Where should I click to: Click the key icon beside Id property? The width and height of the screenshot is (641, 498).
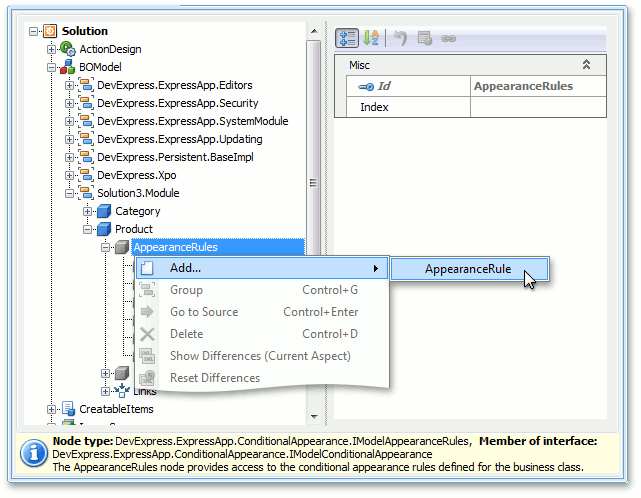click(x=366, y=87)
